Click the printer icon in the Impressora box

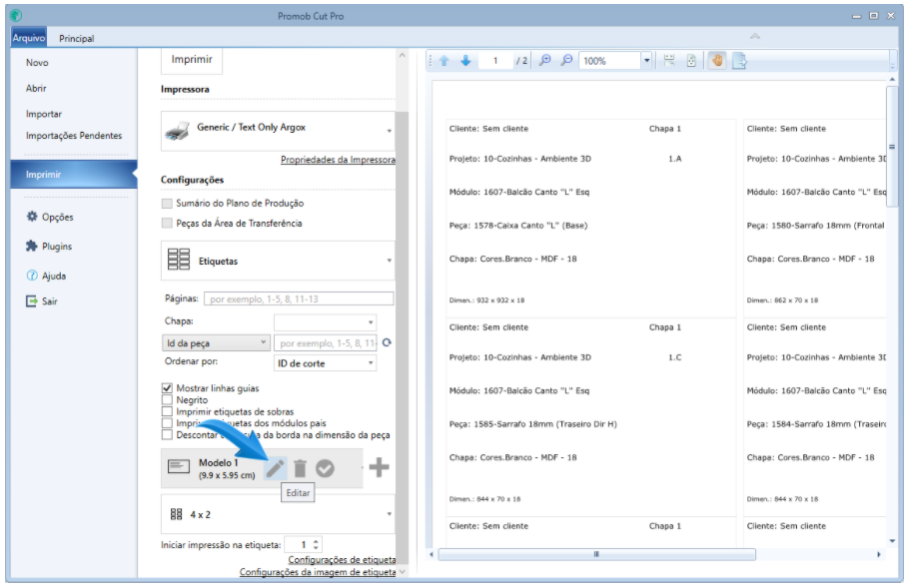coord(177,131)
